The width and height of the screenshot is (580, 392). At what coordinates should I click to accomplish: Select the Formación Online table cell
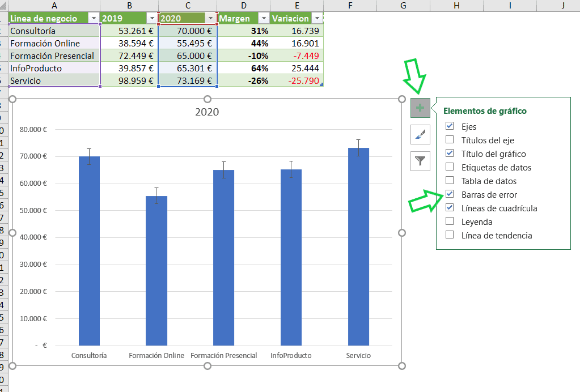point(54,44)
